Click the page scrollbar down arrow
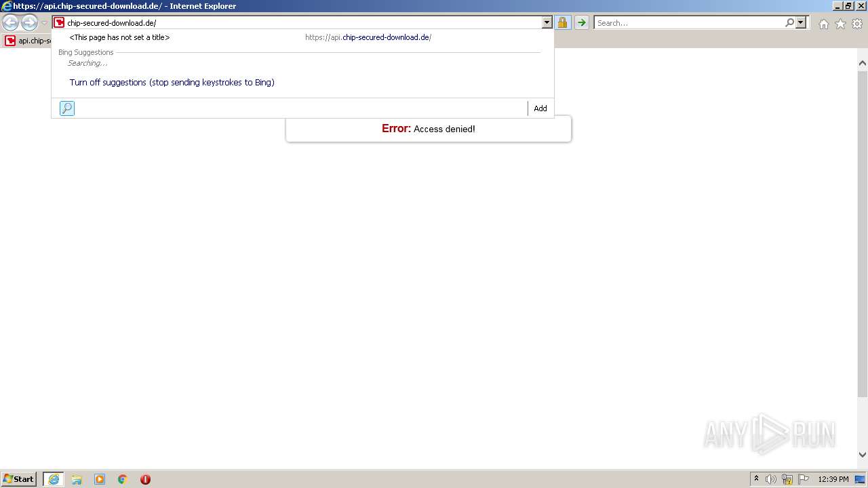The width and height of the screenshot is (868, 488). click(863, 455)
